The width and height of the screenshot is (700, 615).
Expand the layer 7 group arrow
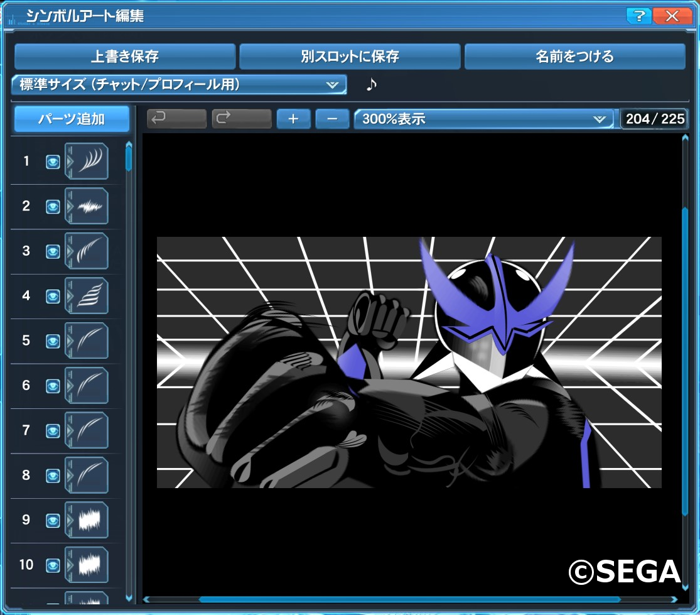[x=69, y=430]
